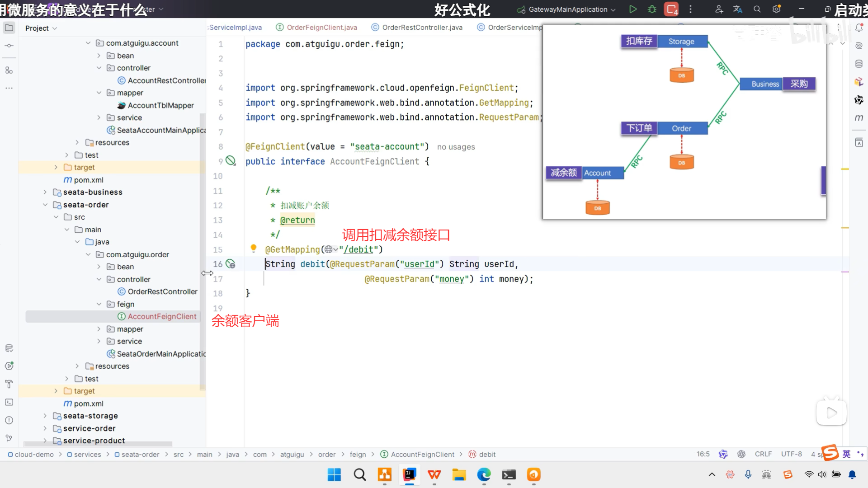Open the Structure tool window icon

9,70
